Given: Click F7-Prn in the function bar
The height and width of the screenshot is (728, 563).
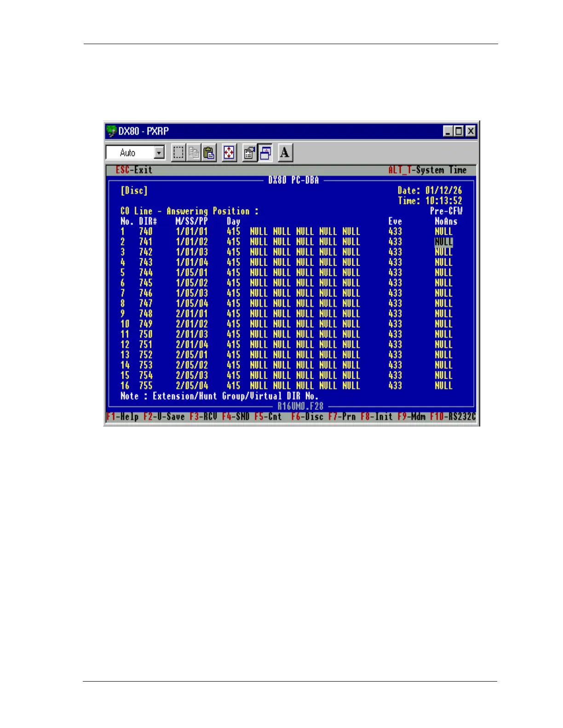Looking at the screenshot, I should click(x=342, y=417).
